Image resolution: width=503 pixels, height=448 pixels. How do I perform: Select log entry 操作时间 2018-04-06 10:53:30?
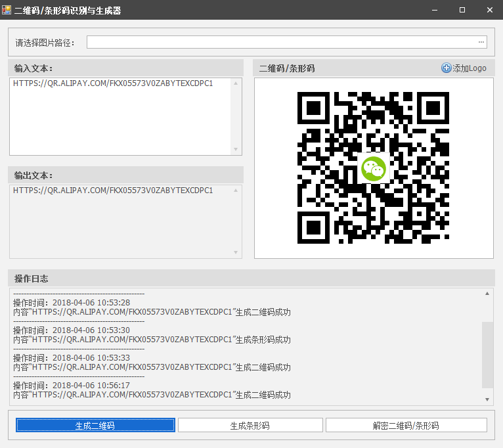(x=72, y=330)
